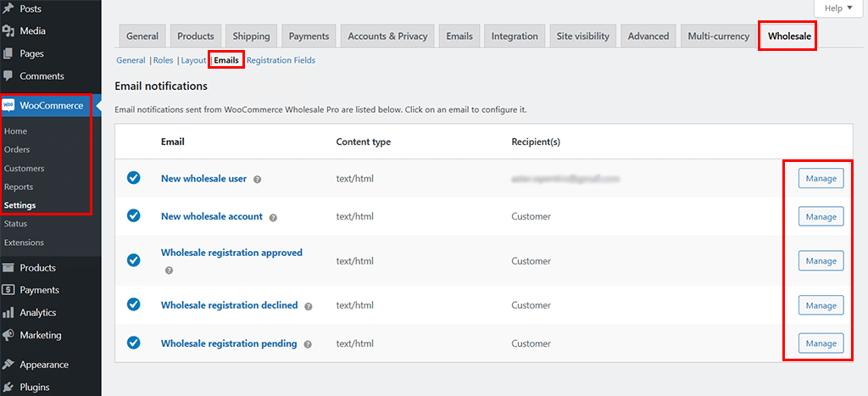868x396 pixels.
Task: Click the Payments dollar icon
Action: tap(8, 290)
